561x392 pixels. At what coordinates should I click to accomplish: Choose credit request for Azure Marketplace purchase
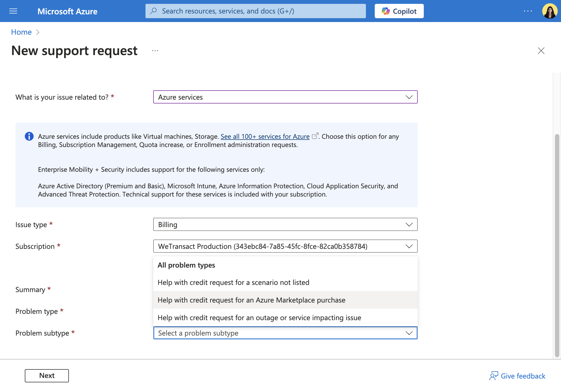pyautogui.click(x=285, y=300)
